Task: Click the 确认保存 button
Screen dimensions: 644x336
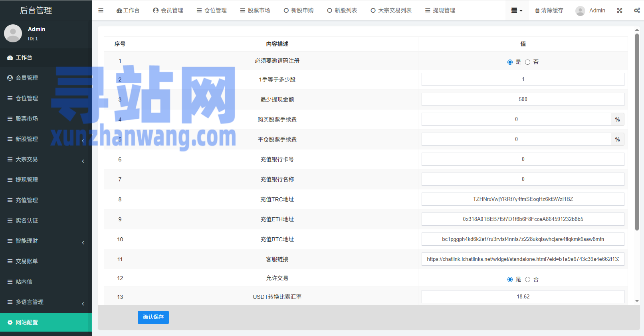Action: click(153, 317)
